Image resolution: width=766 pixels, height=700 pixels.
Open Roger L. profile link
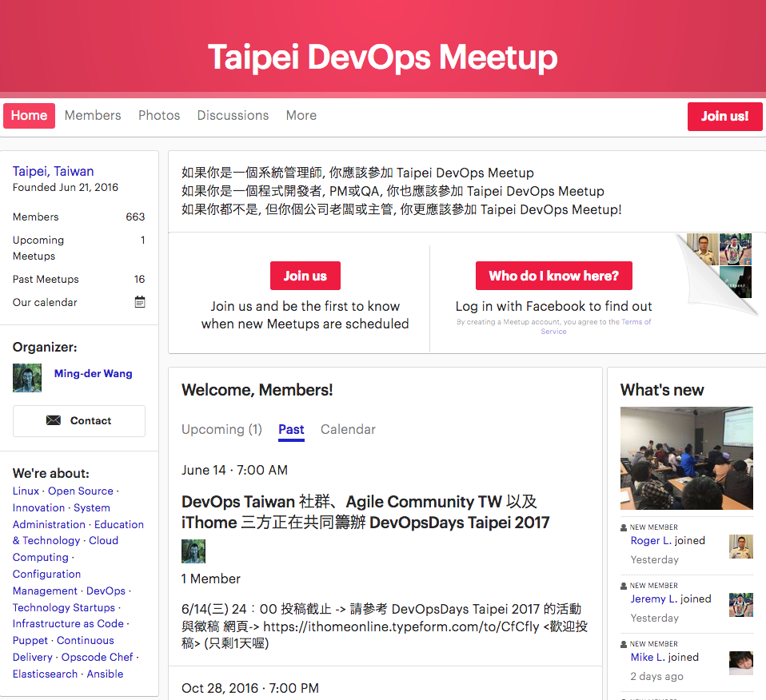tap(651, 540)
